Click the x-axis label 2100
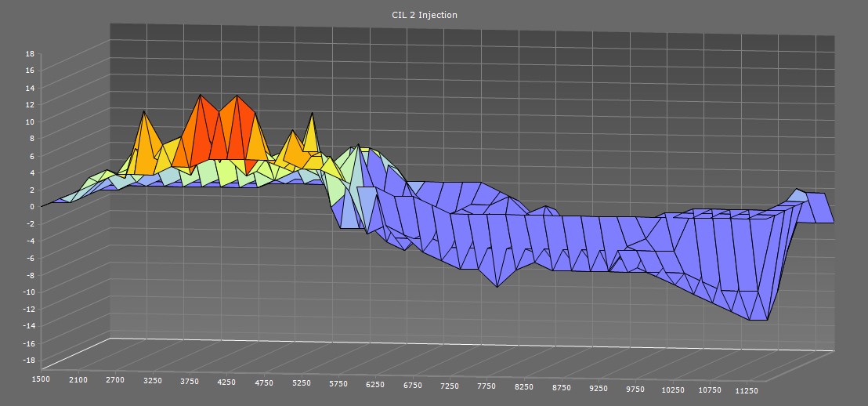This screenshot has height=406, width=868. (x=78, y=379)
